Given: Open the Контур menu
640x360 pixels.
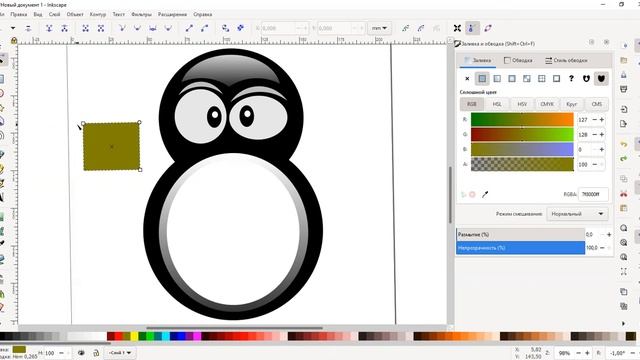Looking at the screenshot, I should [98, 14].
